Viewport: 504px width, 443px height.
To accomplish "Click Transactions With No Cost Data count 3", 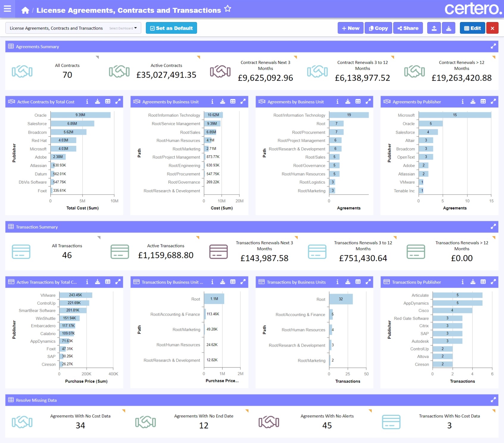I will click(x=450, y=425).
